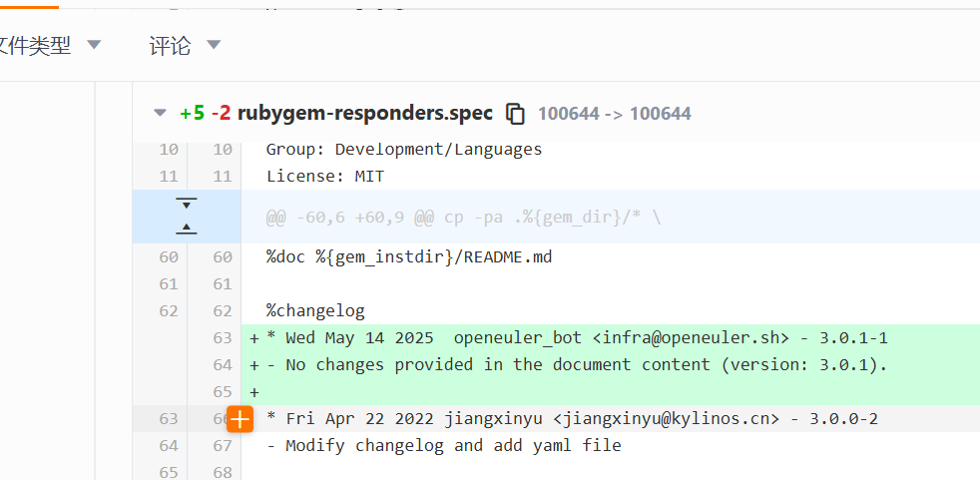This screenshot has height=480, width=980.
Task: Click the file mode 100644 -> 100644 label
Action: (x=614, y=114)
